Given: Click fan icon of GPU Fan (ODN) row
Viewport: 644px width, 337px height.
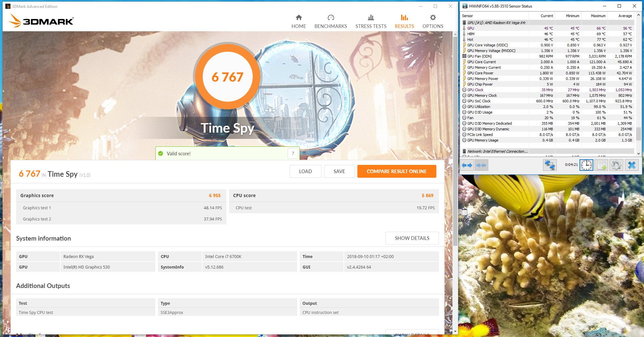Looking at the screenshot, I should tap(464, 56).
